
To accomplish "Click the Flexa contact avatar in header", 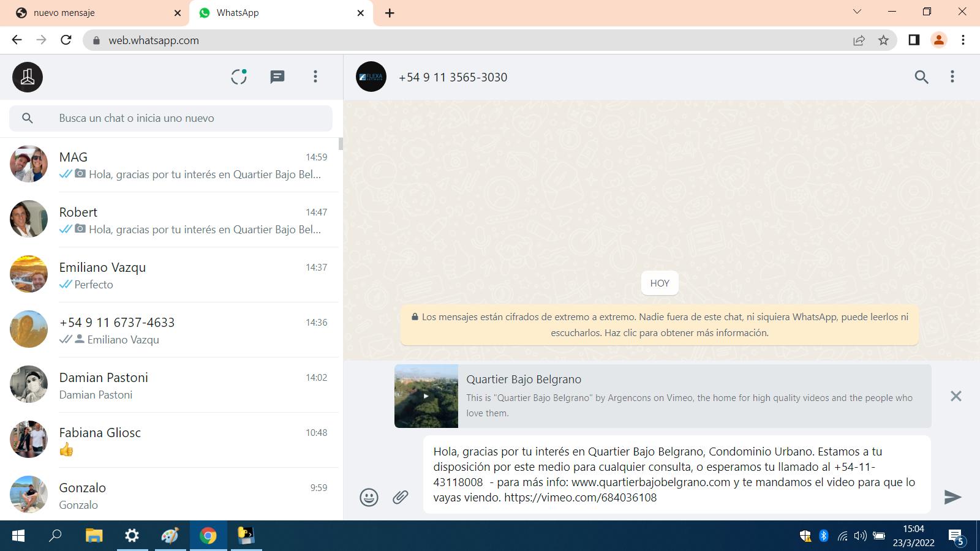I will click(371, 77).
